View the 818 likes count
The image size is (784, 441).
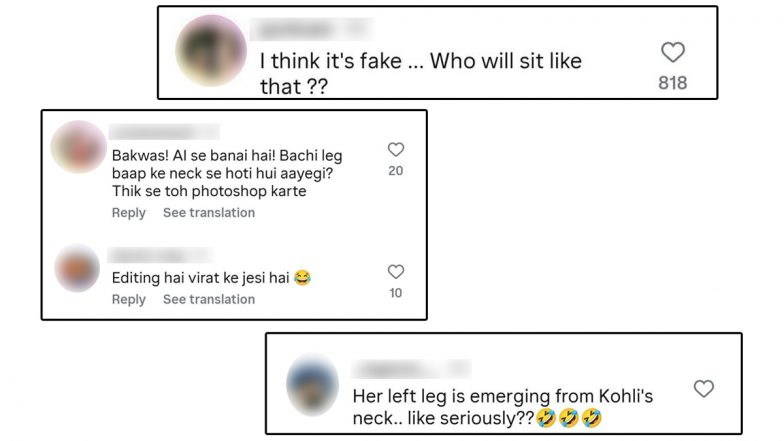click(x=672, y=82)
